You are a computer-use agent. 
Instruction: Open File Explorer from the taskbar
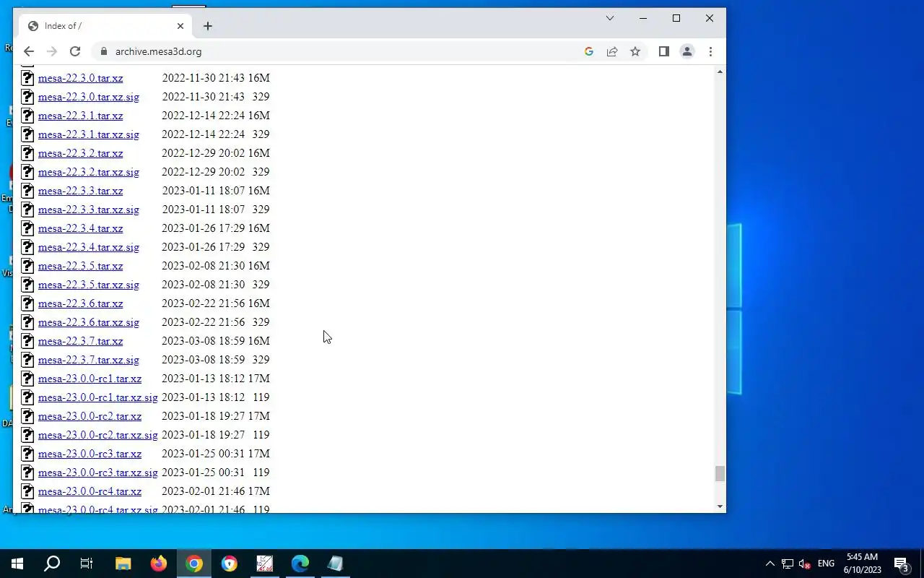click(x=123, y=564)
